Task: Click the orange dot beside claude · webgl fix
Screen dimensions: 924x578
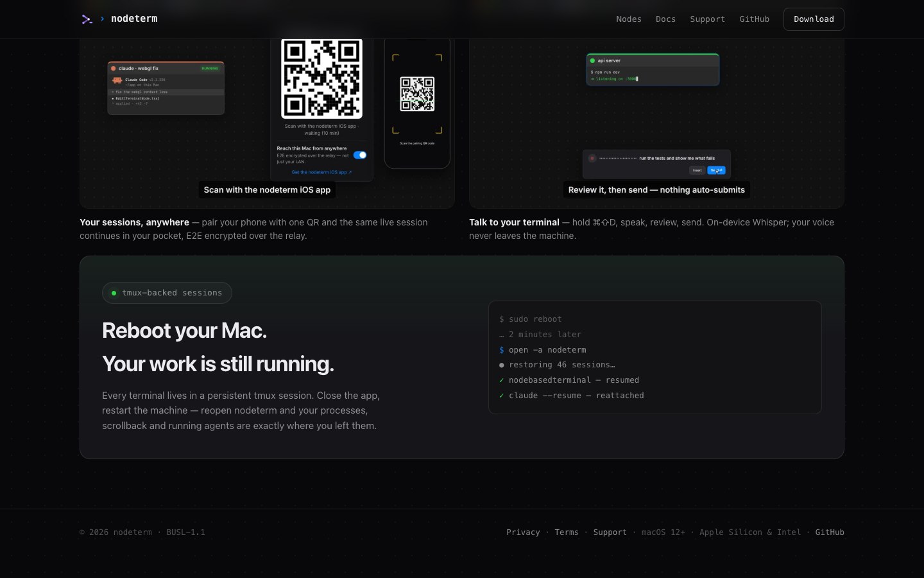Action: tap(114, 68)
